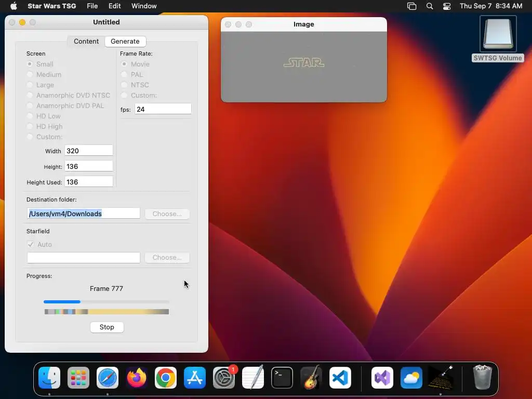This screenshot has width=532, height=399.
Task: Open Control Center in menu bar
Action: 447,6
